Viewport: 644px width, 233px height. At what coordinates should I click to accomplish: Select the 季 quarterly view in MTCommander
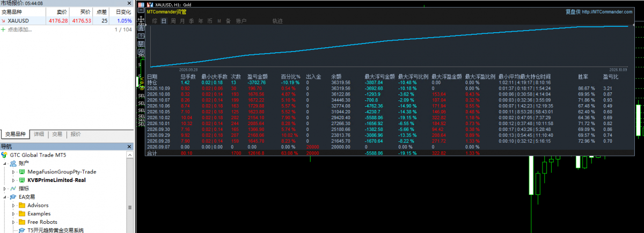pos(192,21)
